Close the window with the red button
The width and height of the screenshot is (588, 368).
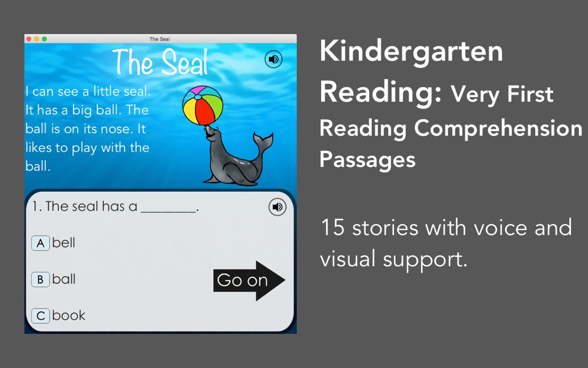coord(28,39)
